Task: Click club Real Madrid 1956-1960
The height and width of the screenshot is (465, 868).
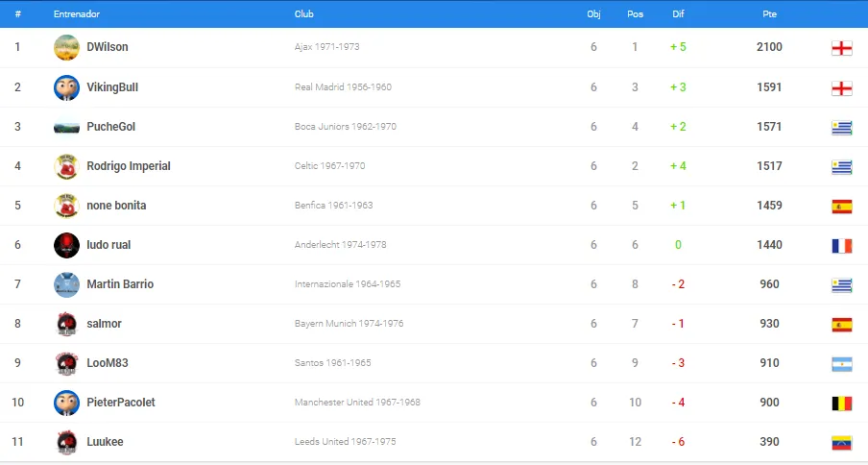Action: (343, 86)
